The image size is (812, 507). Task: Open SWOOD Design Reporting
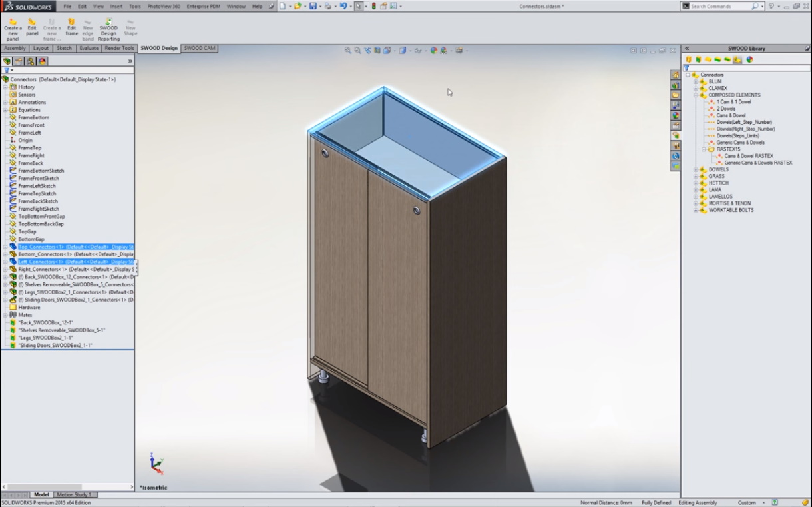(x=108, y=29)
